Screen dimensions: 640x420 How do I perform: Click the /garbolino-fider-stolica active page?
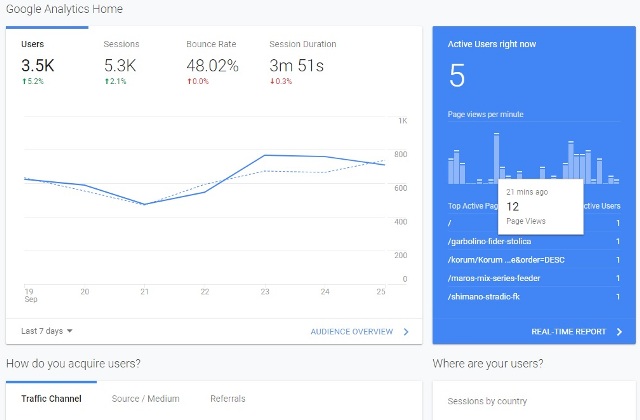coord(489,241)
